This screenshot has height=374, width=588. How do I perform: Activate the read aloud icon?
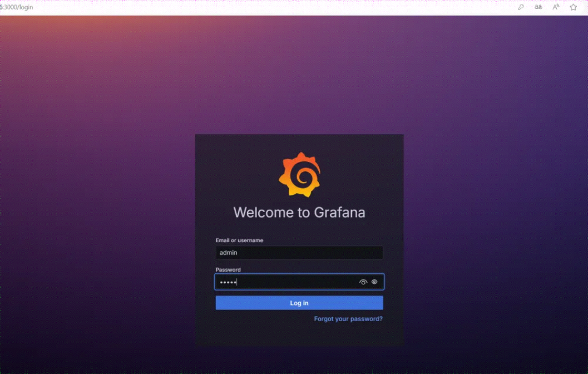(556, 7)
